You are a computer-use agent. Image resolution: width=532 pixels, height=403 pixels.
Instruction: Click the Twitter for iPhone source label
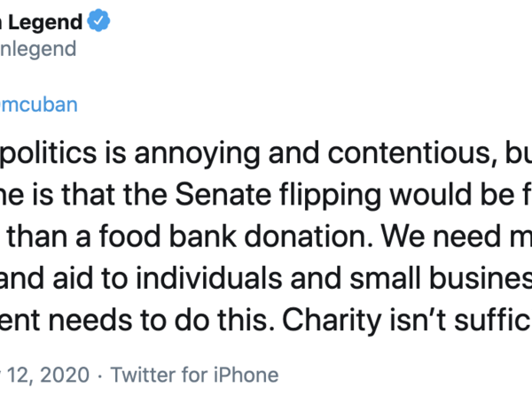click(195, 375)
